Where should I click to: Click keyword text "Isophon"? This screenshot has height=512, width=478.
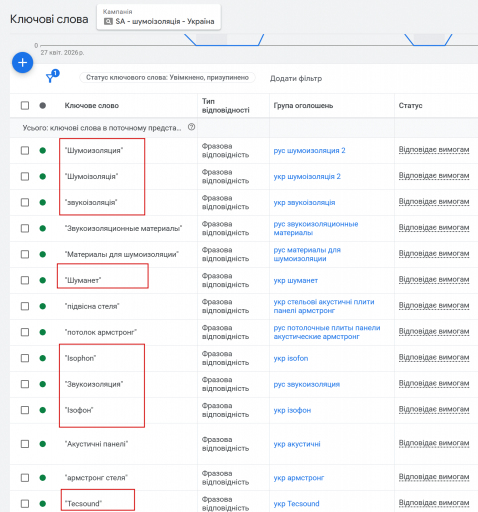[80, 358]
